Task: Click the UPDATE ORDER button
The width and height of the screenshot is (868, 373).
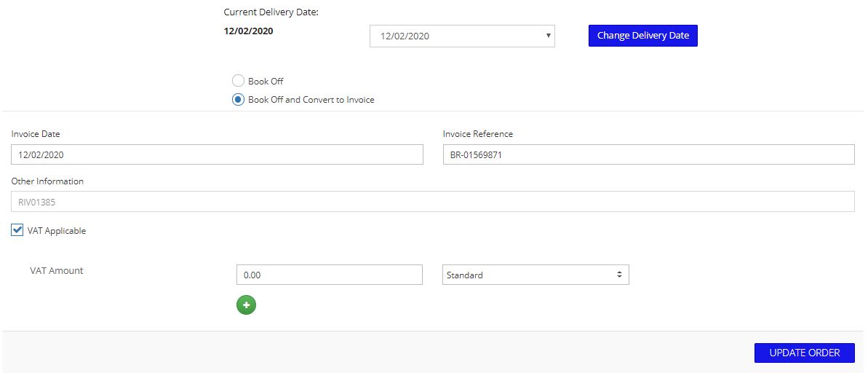Action: (x=805, y=353)
